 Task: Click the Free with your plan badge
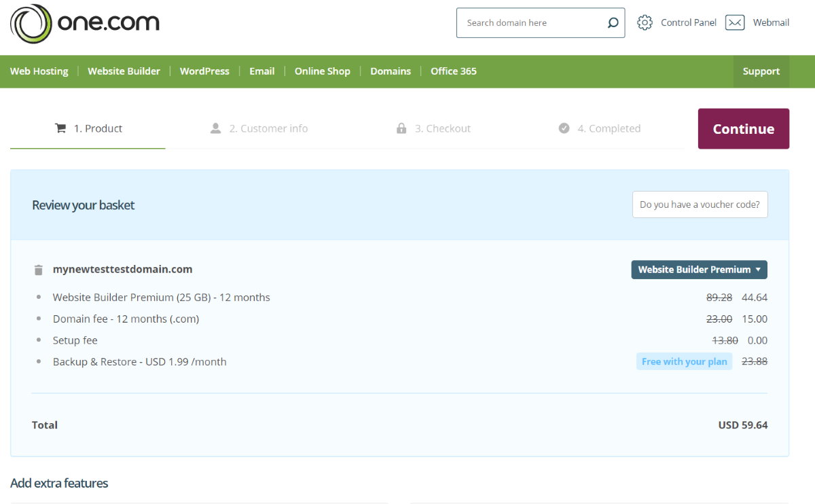coord(685,361)
